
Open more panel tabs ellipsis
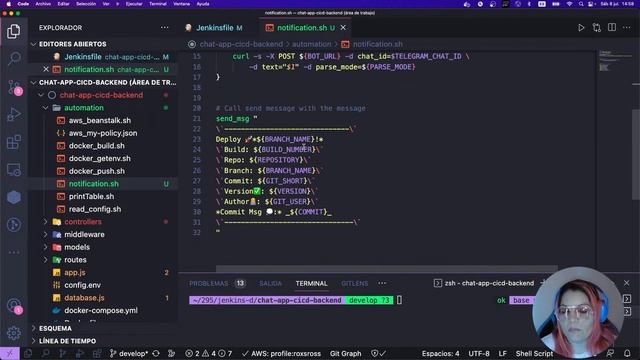(382, 283)
